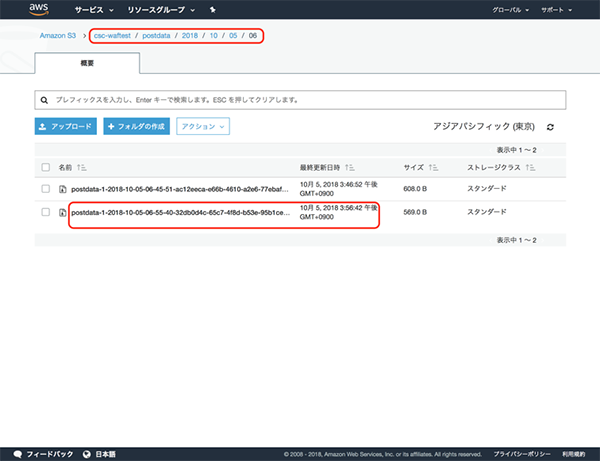Viewport: 600px width, 461px height.
Task: Sort objects by name using sort icon
Action: [82, 167]
